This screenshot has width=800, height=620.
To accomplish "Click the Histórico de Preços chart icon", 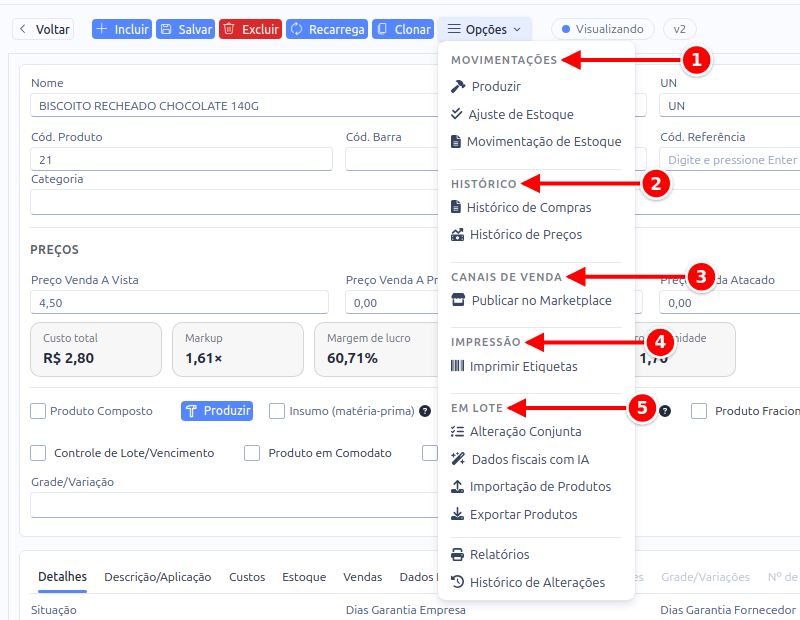I will (x=458, y=235).
